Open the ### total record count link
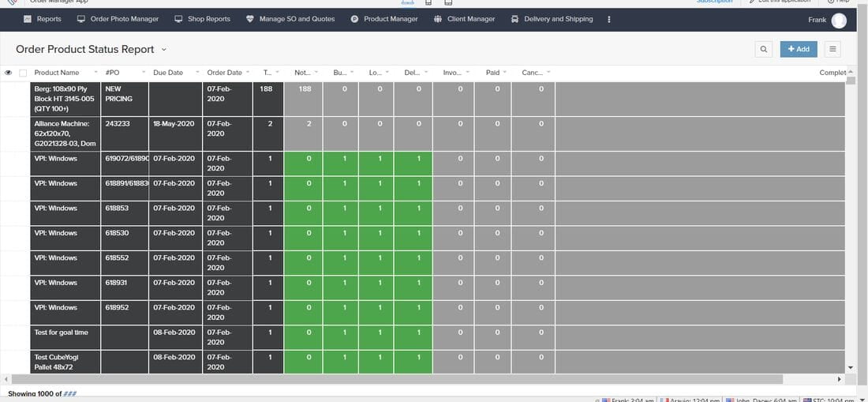 pos(69,393)
